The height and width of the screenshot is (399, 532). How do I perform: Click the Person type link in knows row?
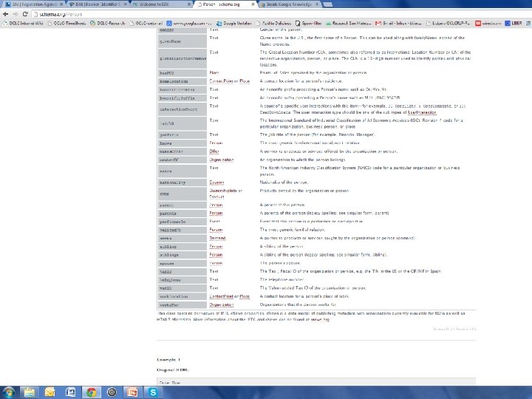pyautogui.click(x=216, y=143)
